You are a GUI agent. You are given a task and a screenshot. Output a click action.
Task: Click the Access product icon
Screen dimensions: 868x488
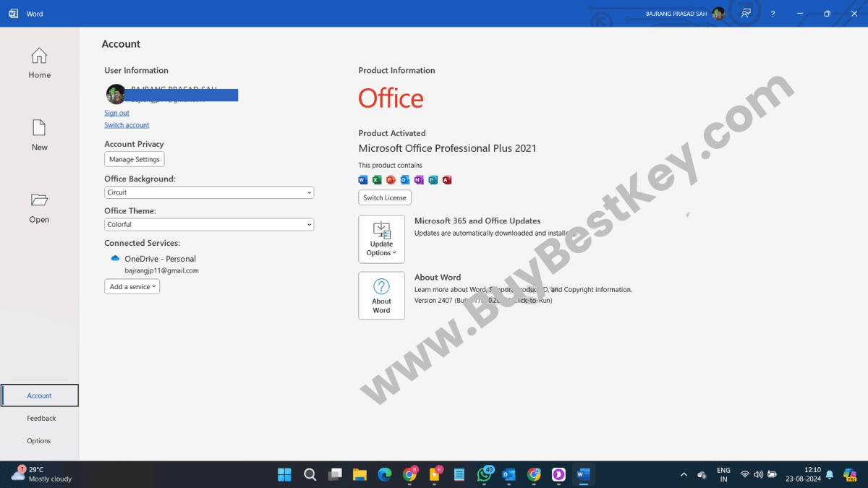(x=447, y=180)
